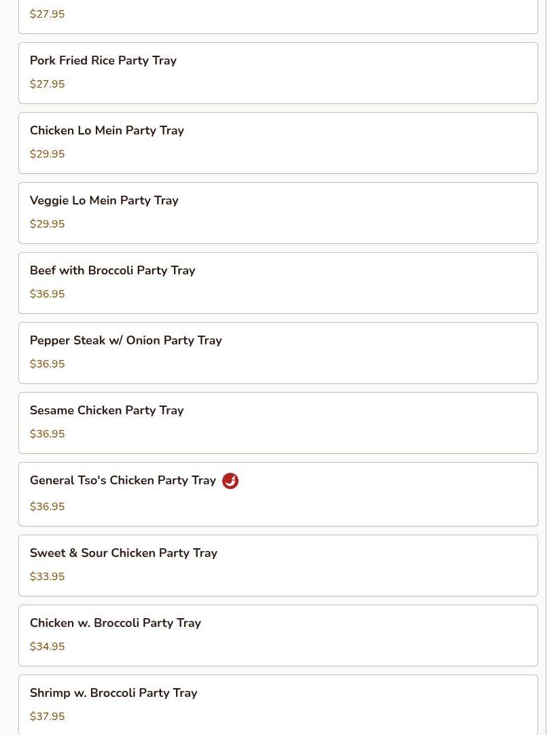Click the $37.95 price label
The image size is (560, 735).
48,717
